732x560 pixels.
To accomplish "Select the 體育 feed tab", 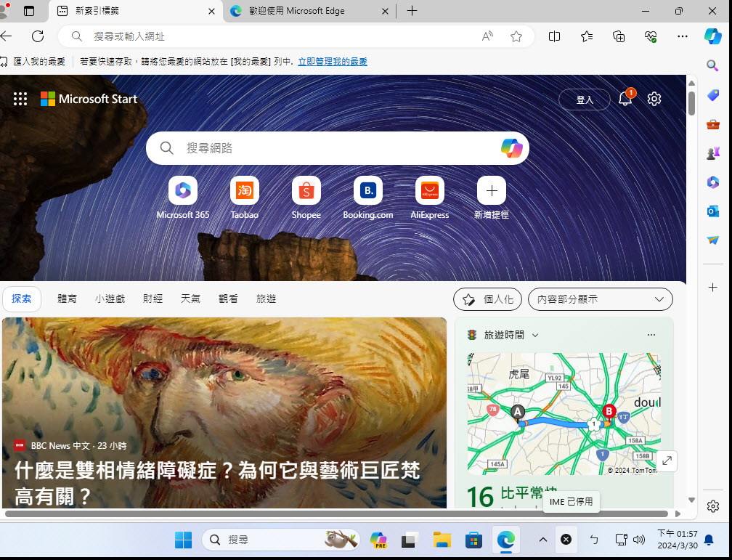I will click(68, 299).
